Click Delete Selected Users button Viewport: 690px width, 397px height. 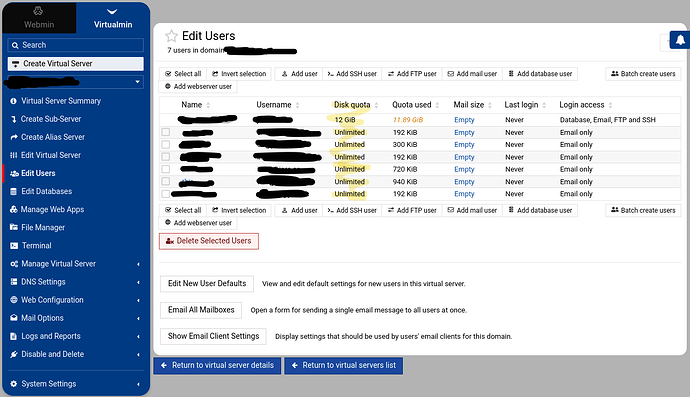[209, 241]
